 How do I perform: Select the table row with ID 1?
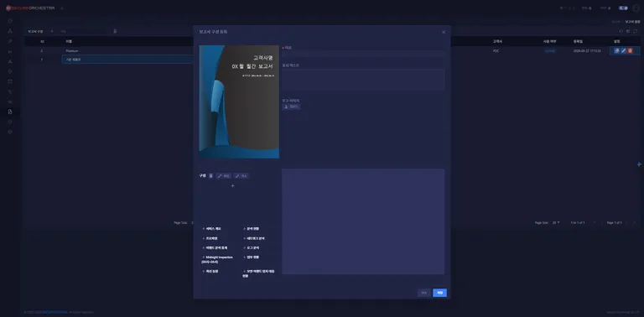point(109,60)
